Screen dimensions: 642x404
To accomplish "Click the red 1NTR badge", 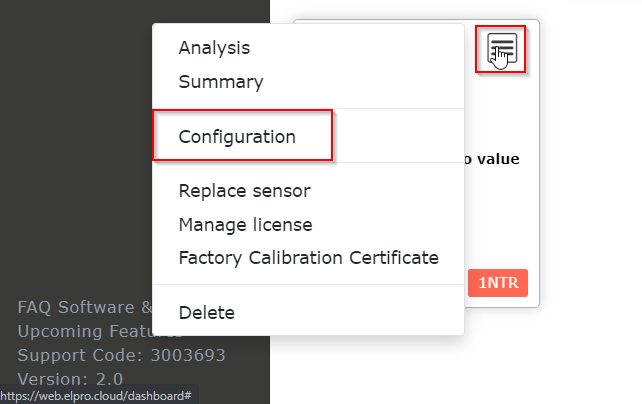I will pos(497,283).
